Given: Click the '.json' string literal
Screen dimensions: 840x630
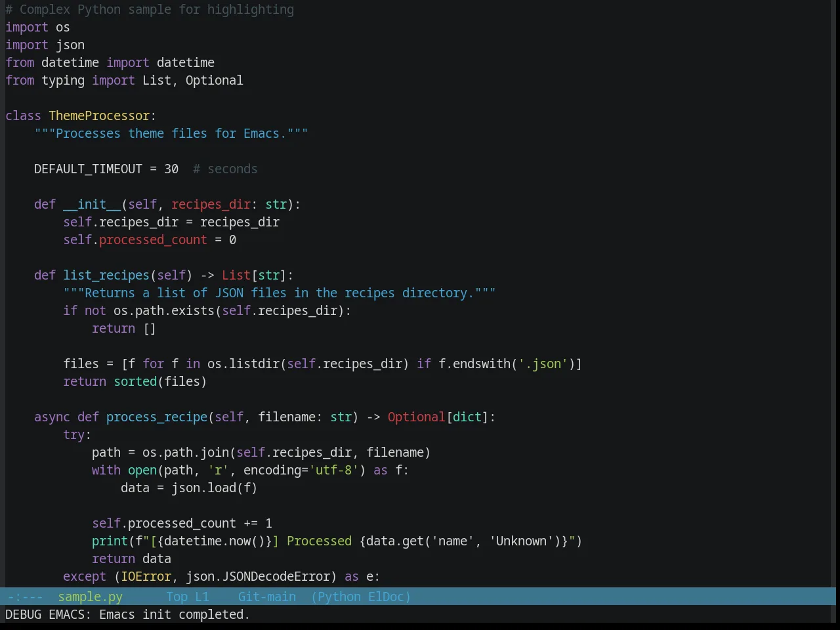Looking at the screenshot, I should [x=543, y=364].
